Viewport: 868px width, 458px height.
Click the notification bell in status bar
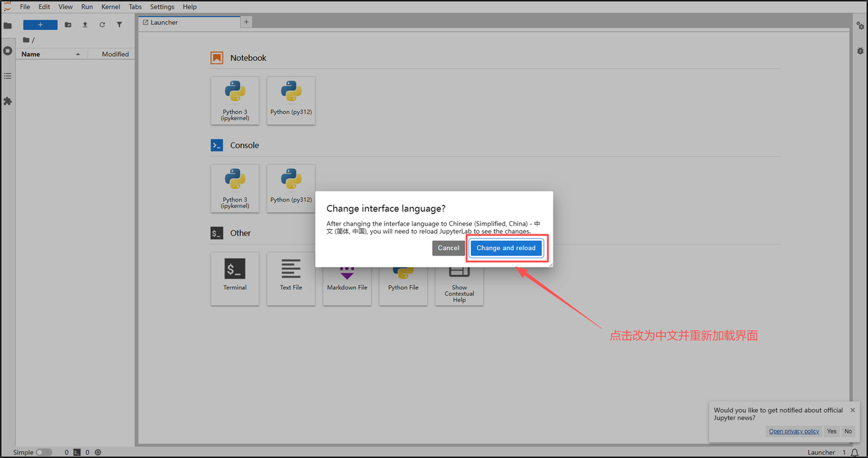click(854, 453)
